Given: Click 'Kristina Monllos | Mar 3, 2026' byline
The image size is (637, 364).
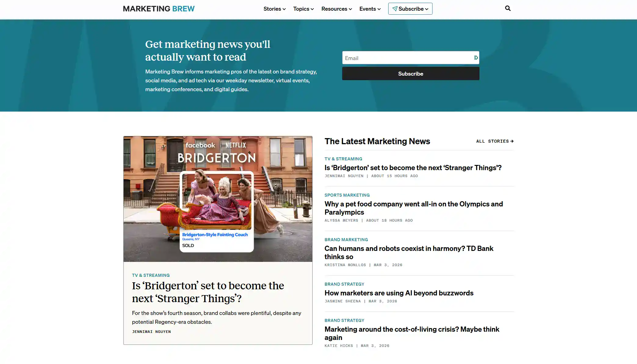Looking at the screenshot, I should pos(363,265).
